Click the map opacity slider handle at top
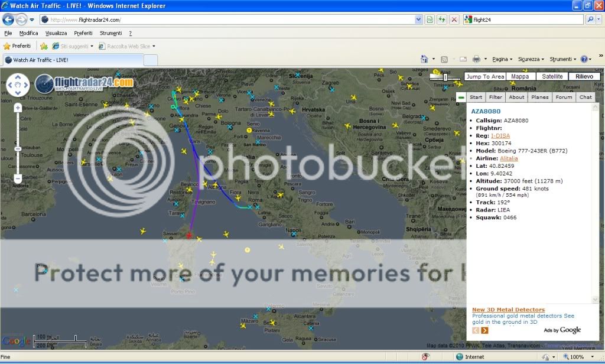 [445, 77]
